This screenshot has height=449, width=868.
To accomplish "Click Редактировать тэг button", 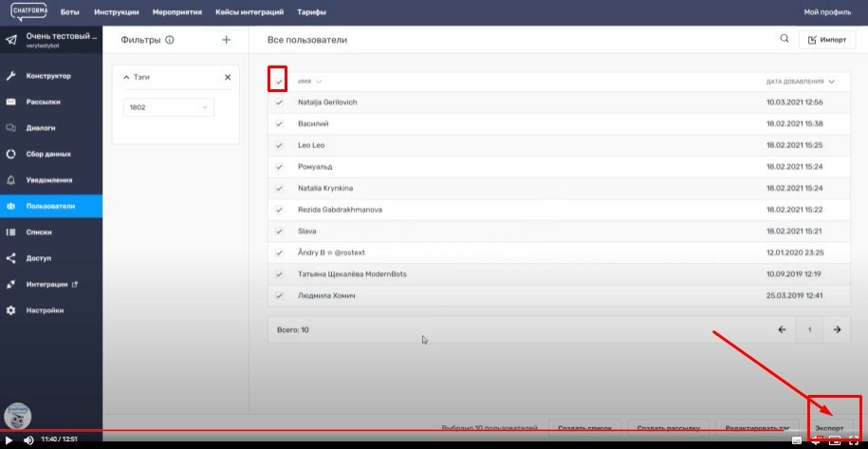I will tap(758, 428).
